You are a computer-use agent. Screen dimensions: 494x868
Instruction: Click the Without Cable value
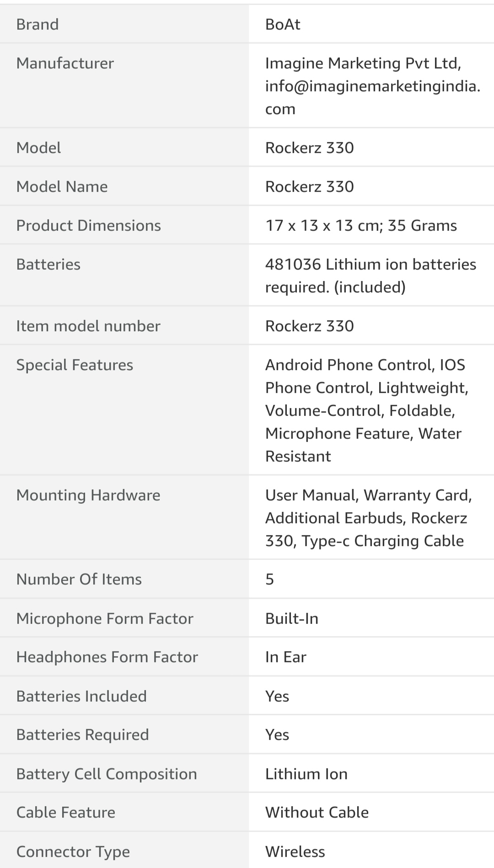[317, 812]
